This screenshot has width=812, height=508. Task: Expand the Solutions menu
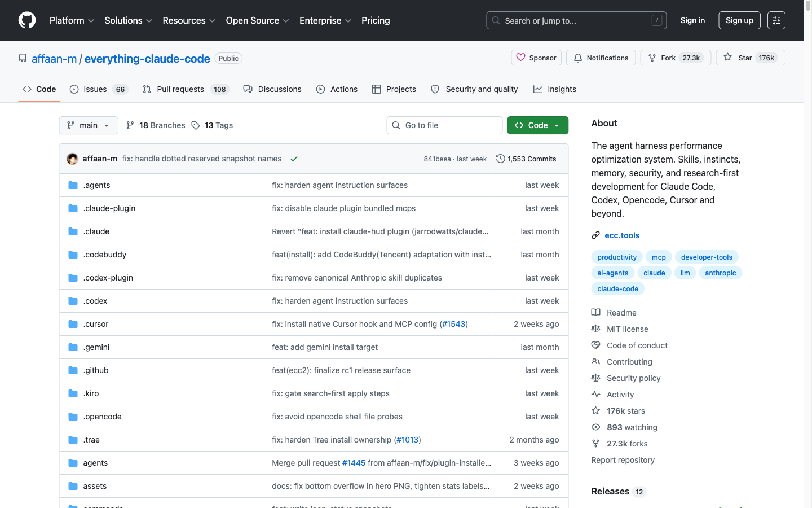coord(128,20)
